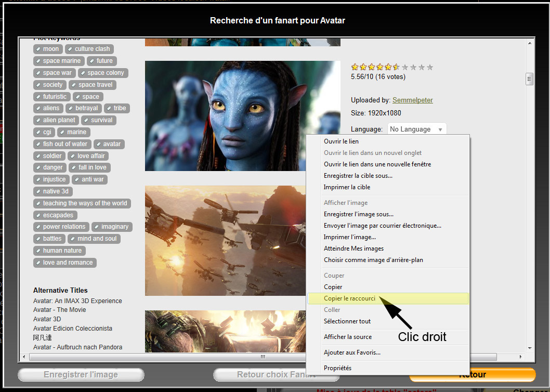Open the 'native 3d' keyword tag

click(x=53, y=191)
